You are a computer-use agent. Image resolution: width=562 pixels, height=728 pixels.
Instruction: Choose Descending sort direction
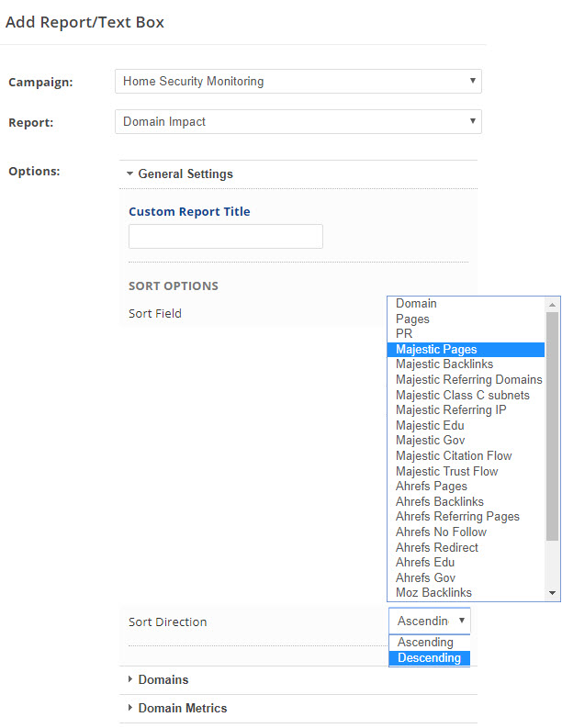point(429,658)
